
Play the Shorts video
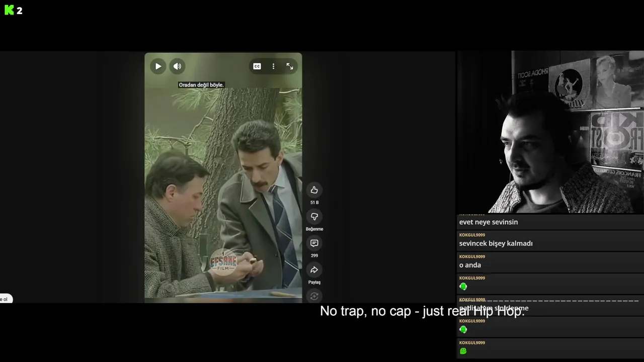tap(158, 66)
